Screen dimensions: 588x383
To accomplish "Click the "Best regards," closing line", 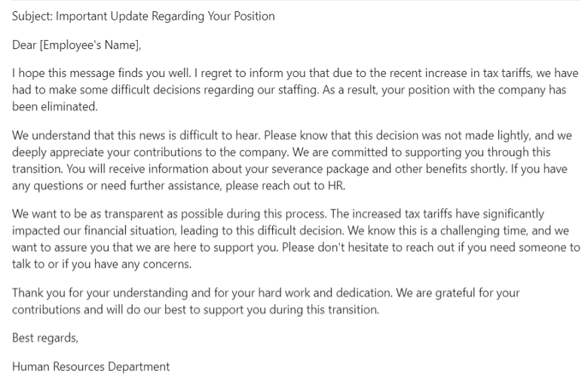I will point(45,337).
